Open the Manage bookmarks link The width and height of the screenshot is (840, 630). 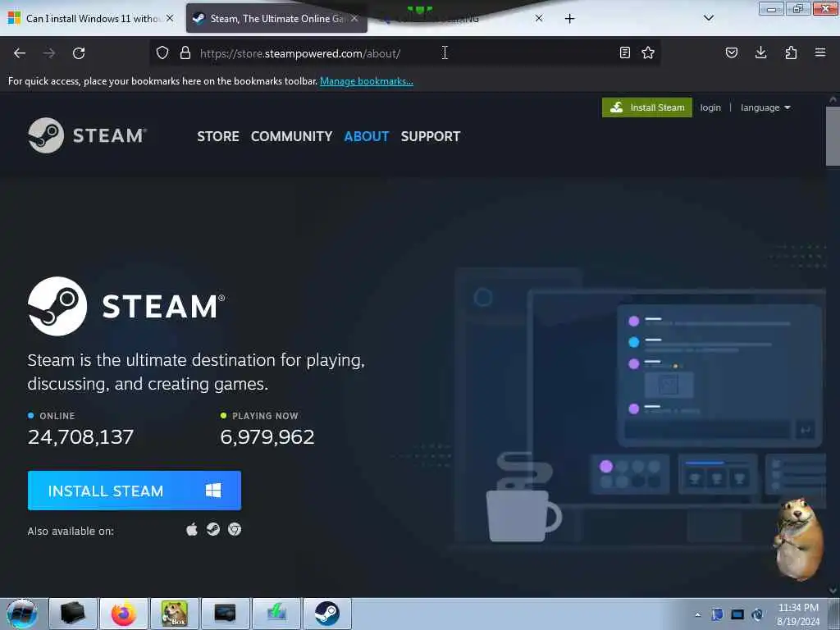(367, 81)
